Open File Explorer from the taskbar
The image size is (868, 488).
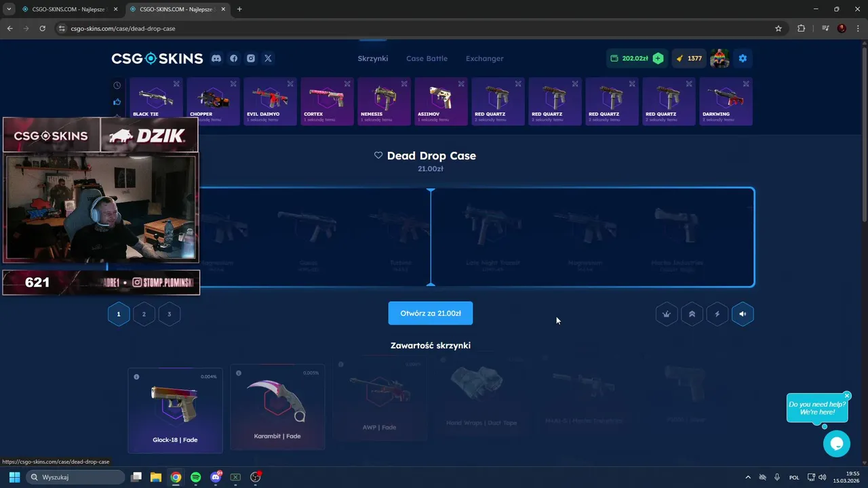tap(156, 477)
